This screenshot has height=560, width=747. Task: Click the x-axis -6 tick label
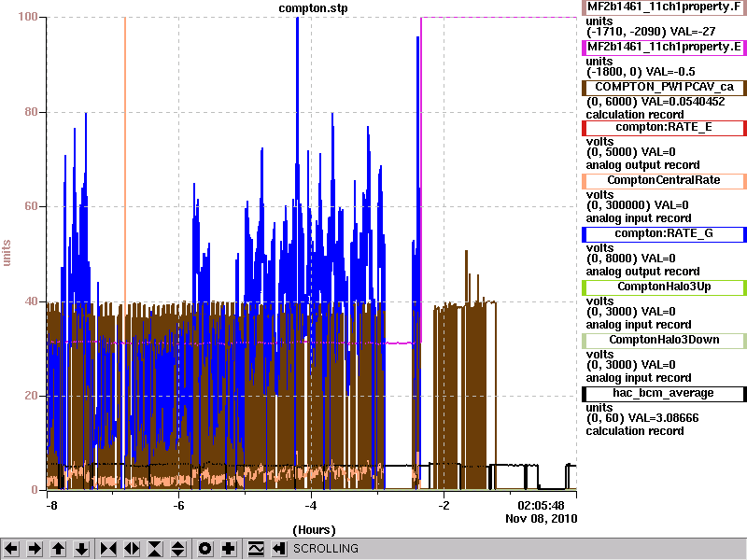178,506
